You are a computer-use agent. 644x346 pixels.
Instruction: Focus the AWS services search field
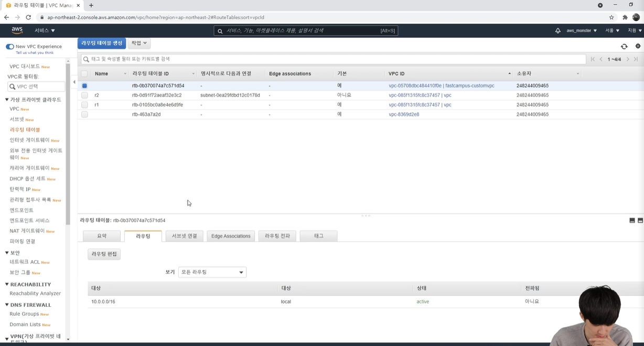pos(306,31)
